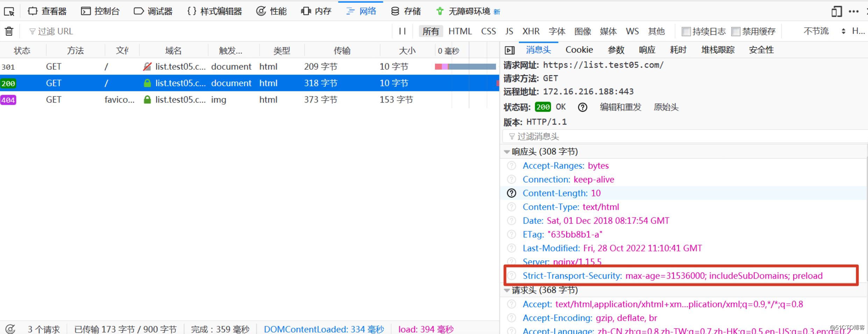Open the Style Editor (样式编辑器) panel
Viewport: 868px width, 334px height.
point(214,12)
